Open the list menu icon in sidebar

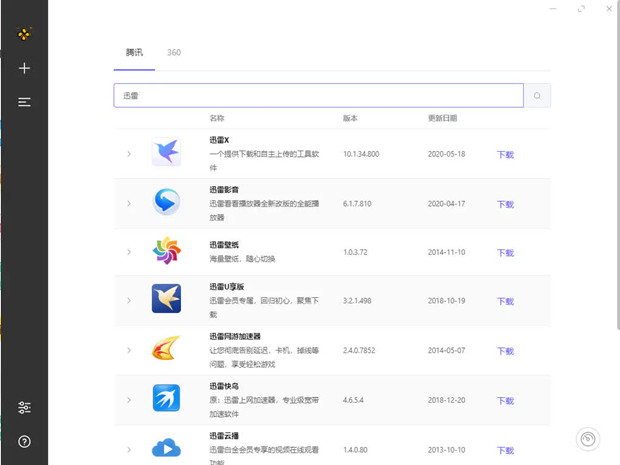click(x=24, y=102)
